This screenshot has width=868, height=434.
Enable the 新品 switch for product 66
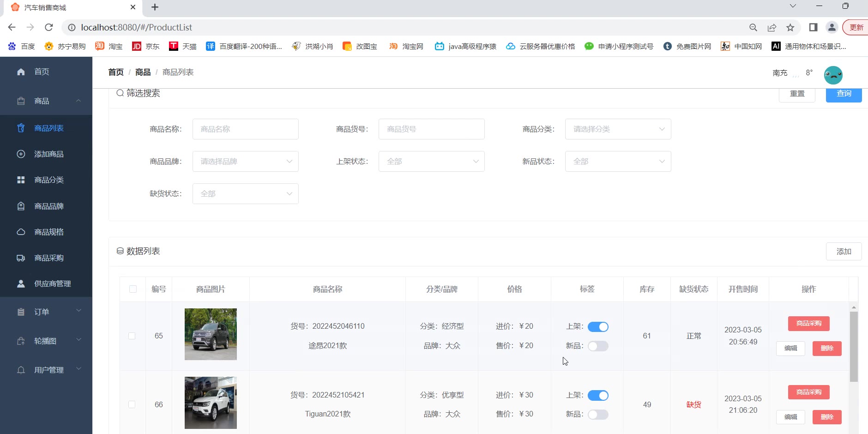[598, 415]
